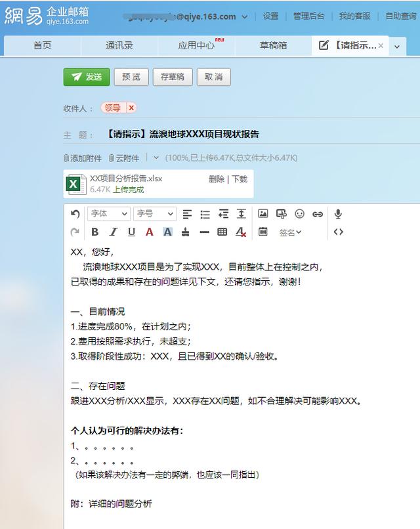
Task: Open the 字号 font size dropdown
Action: click(x=155, y=213)
